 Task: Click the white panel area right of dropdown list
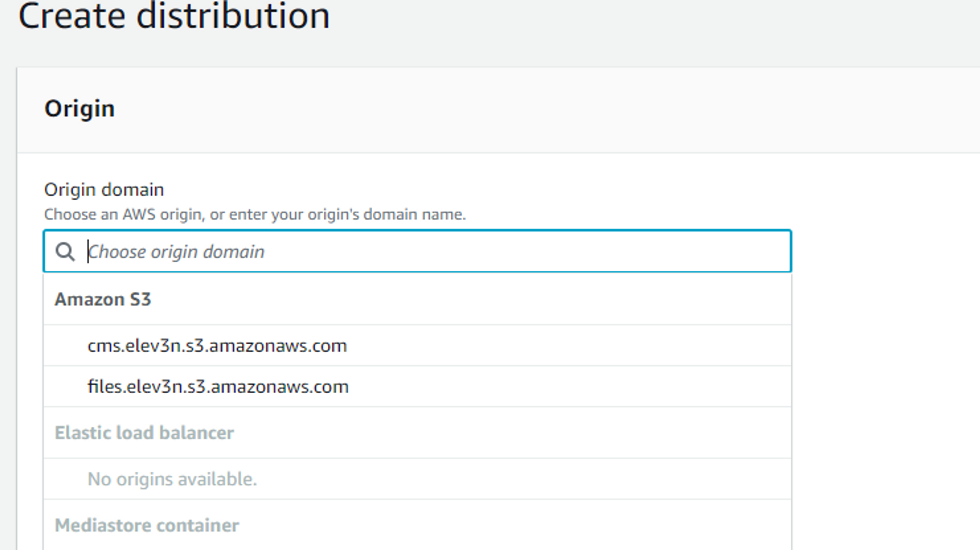pyautogui.click(x=886, y=380)
